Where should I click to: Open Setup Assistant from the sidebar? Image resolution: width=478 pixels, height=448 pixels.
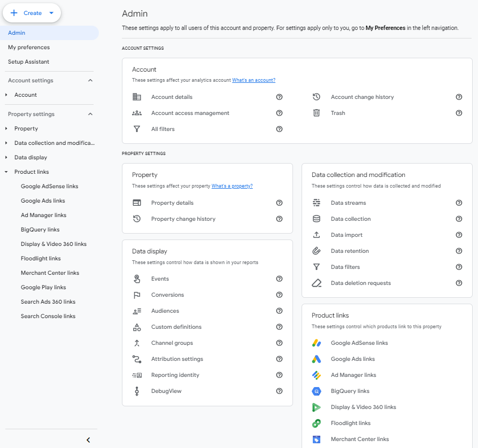click(x=28, y=61)
